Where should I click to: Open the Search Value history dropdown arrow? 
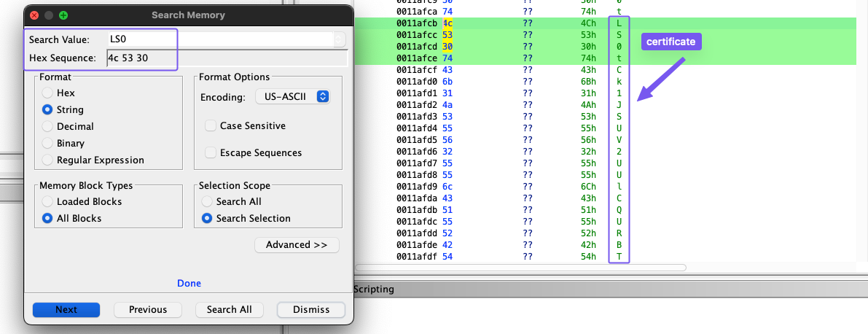340,39
